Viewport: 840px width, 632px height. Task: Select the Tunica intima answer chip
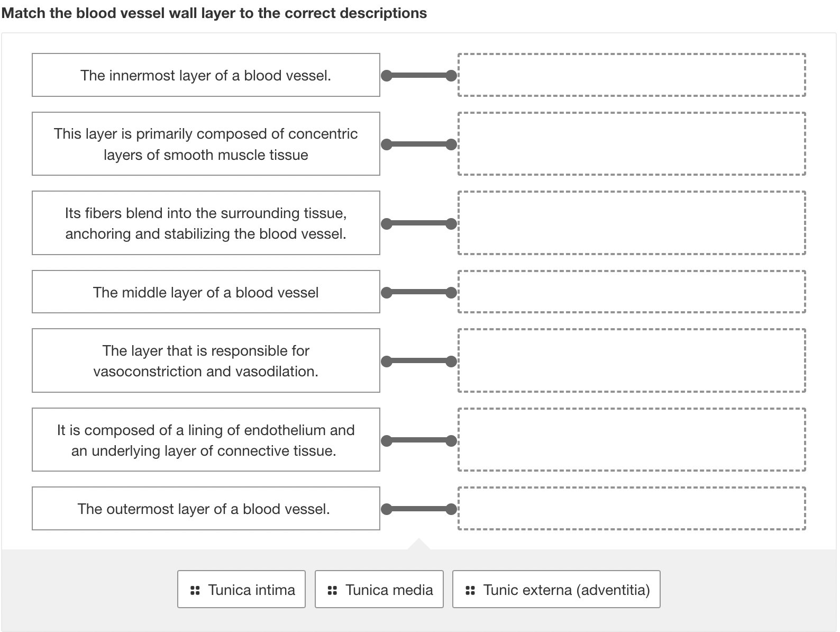(241, 589)
